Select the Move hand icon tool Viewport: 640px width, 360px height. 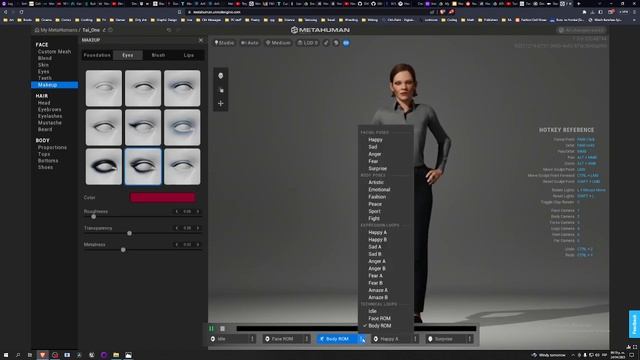click(x=221, y=90)
